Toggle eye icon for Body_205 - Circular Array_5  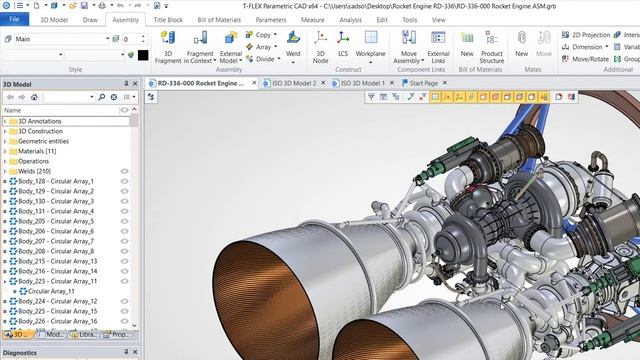pos(124,221)
